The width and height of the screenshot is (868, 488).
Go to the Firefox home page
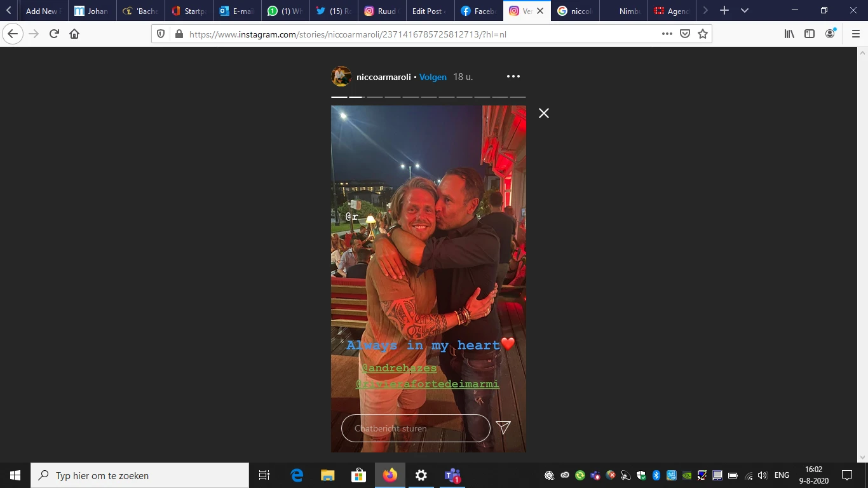[x=74, y=34]
